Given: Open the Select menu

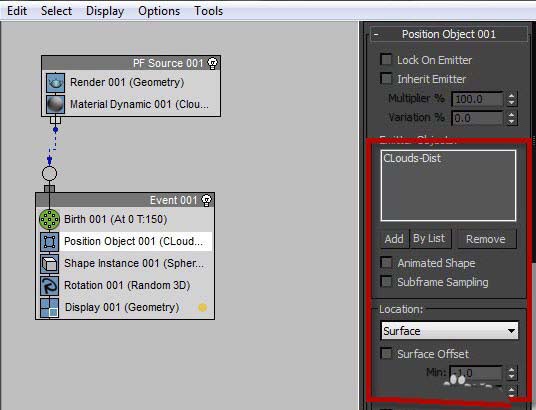Looking at the screenshot, I should [x=56, y=11].
